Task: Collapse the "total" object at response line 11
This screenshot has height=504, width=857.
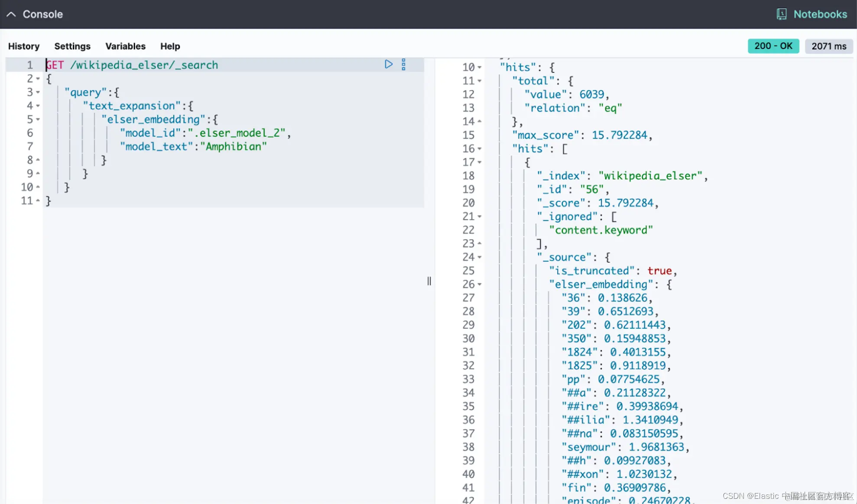Action: 480,81
